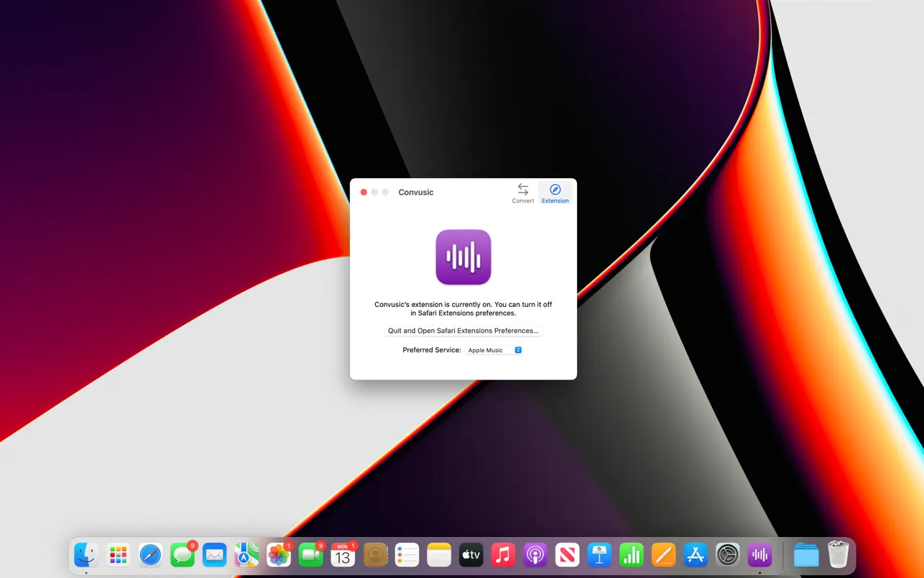Viewport: 924px width, 578px height.
Task: Open the Trash in the Dock
Action: click(x=838, y=555)
